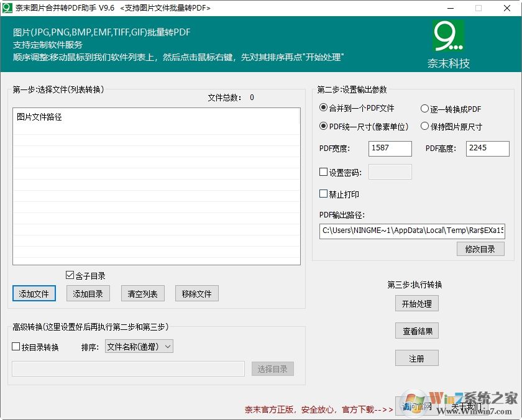Click inside the PDF宽度 input field
The height and width of the screenshot is (420, 522).
point(390,149)
